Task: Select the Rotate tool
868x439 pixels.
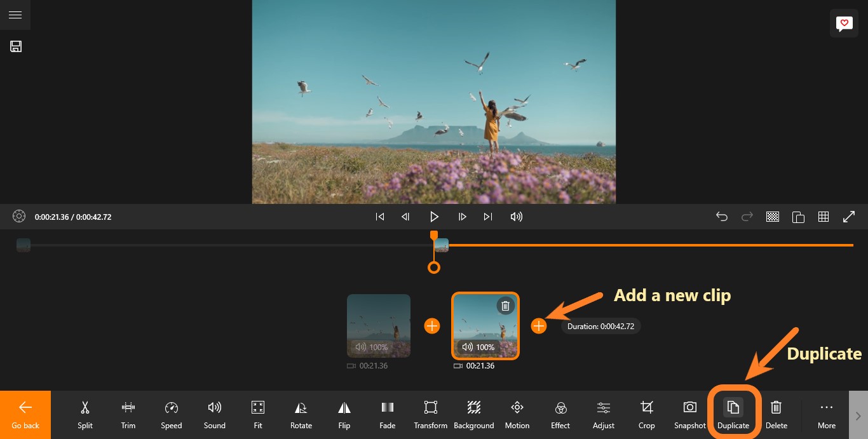Action: [301, 414]
